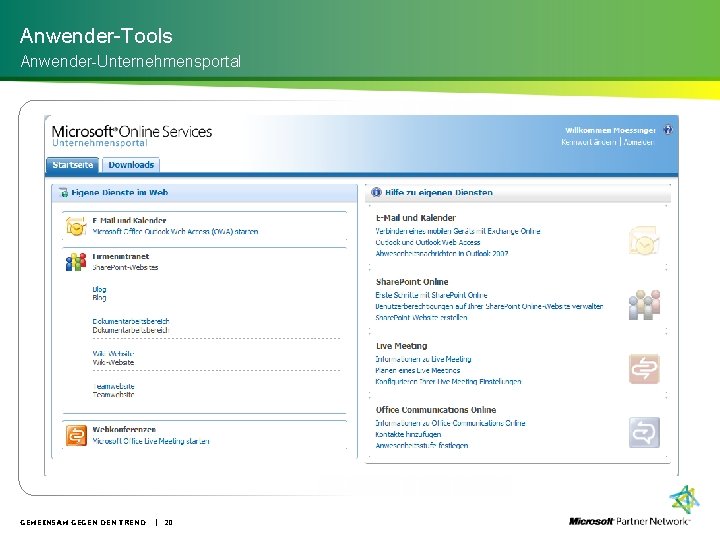
Task: Open the Teamwebsite link
Action: click(113, 386)
